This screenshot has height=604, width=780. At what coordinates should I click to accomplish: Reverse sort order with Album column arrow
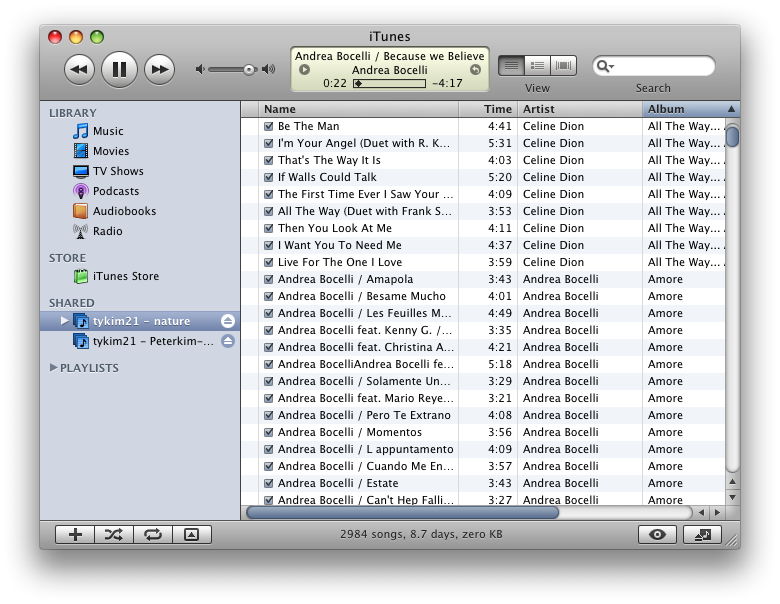click(x=731, y=109)
